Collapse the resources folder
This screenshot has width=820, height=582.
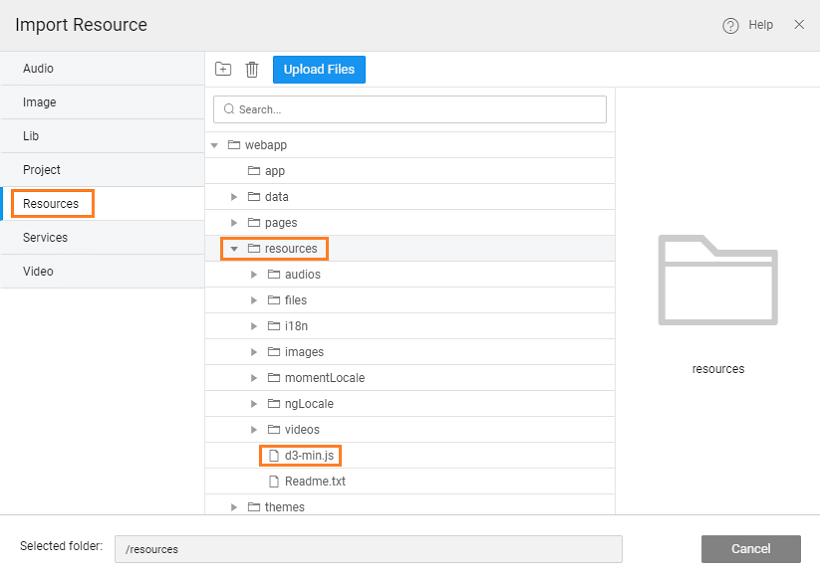point(234,249)
